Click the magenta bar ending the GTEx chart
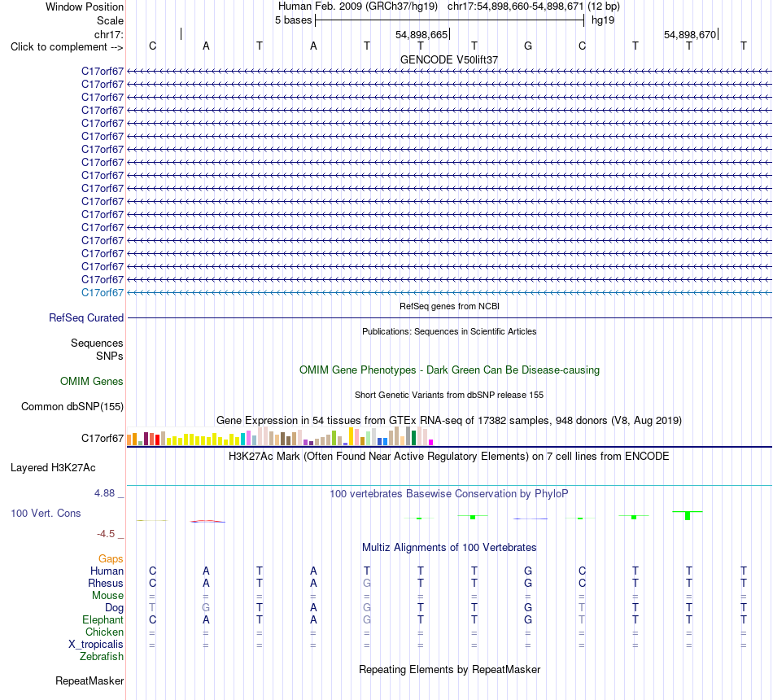This screenshot has height=700, width=773. click(431, 443)
